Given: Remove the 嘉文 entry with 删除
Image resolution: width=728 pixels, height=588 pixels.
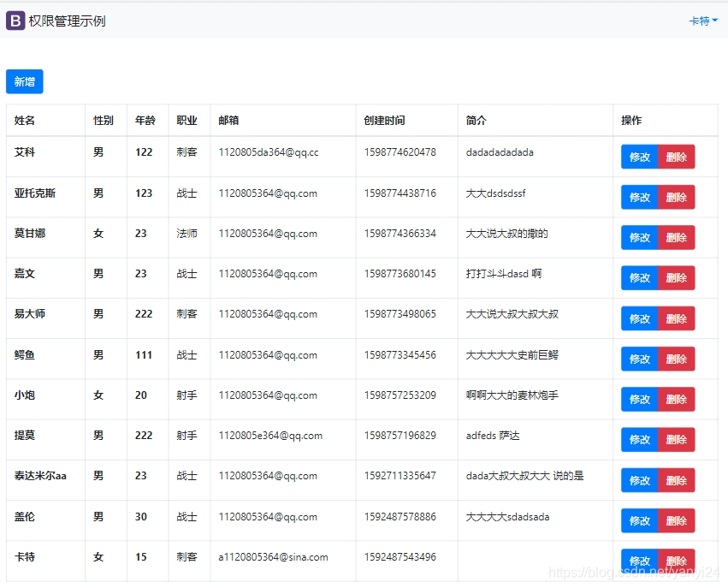Looking at the screenshot, I should click(677, 278).
